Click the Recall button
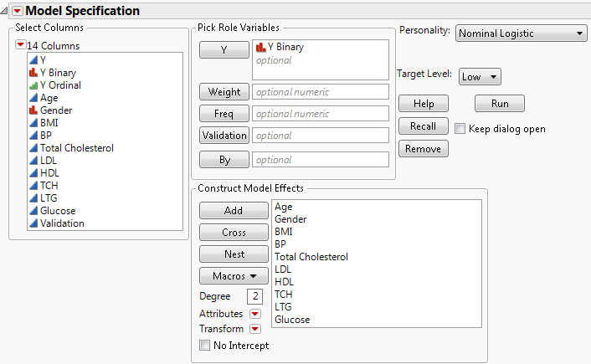The width and height of the screenshot is (591, 364). point(423,126)
